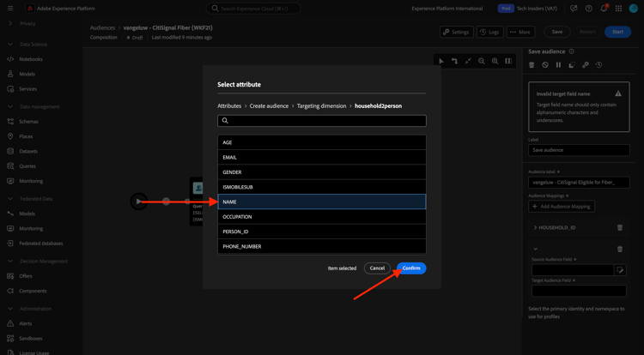Delete the HOUSEHOLD_ID mapping

(x=620, y=228)
